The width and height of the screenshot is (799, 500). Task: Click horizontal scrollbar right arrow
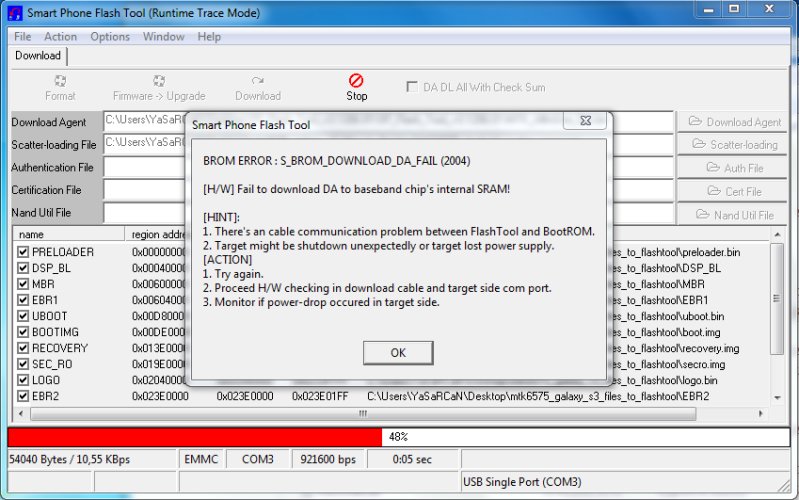click(x=761, y=414)
